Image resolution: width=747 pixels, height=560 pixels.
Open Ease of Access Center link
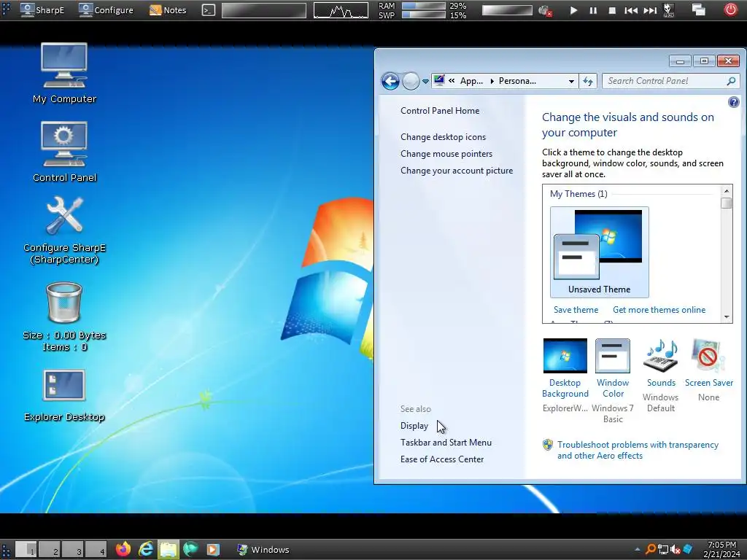[441, 459]
